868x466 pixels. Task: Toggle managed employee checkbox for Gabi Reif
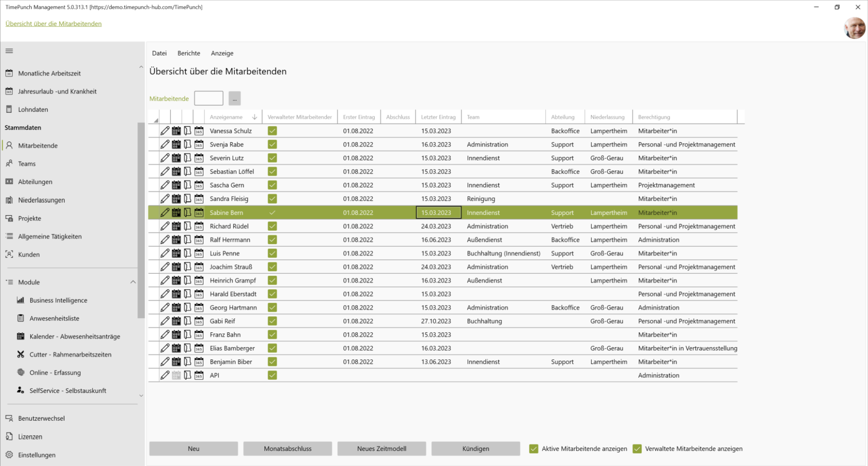[272, 321]
